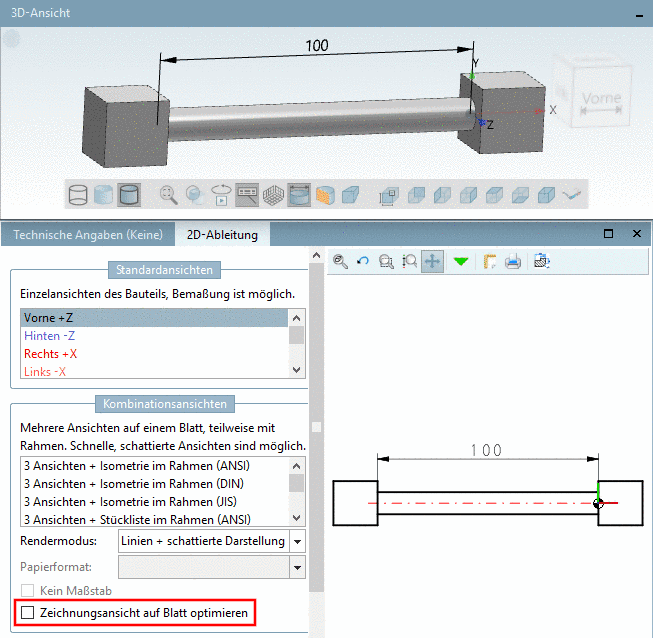
Task: Toggle the 3D grid planes icon
Action: pos(273,194)
